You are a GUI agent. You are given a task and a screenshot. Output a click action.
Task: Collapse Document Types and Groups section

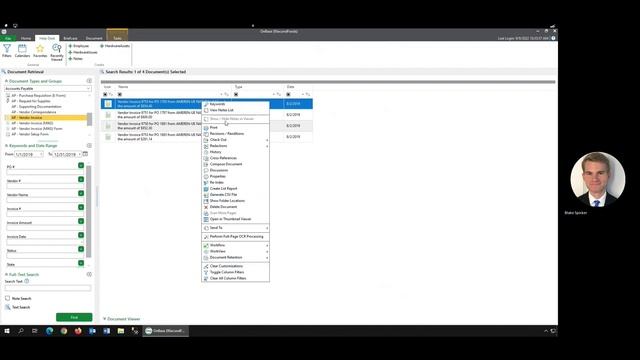click(6, 81)
